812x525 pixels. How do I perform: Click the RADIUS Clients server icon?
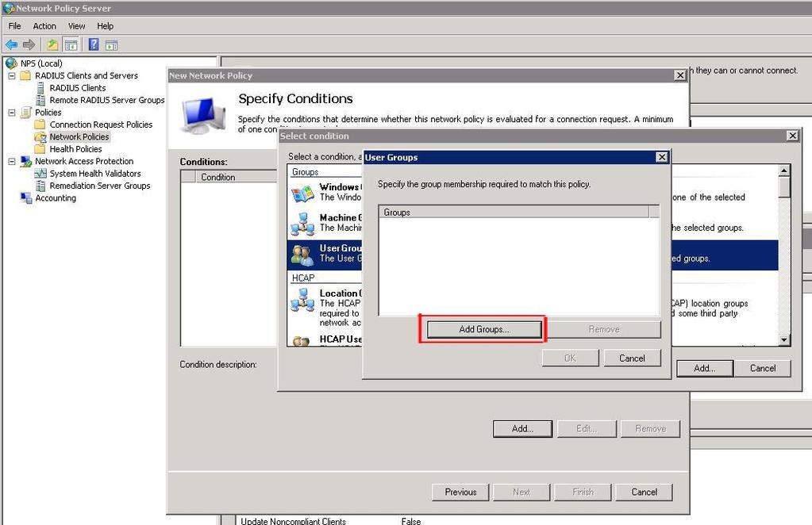point(40,88)
